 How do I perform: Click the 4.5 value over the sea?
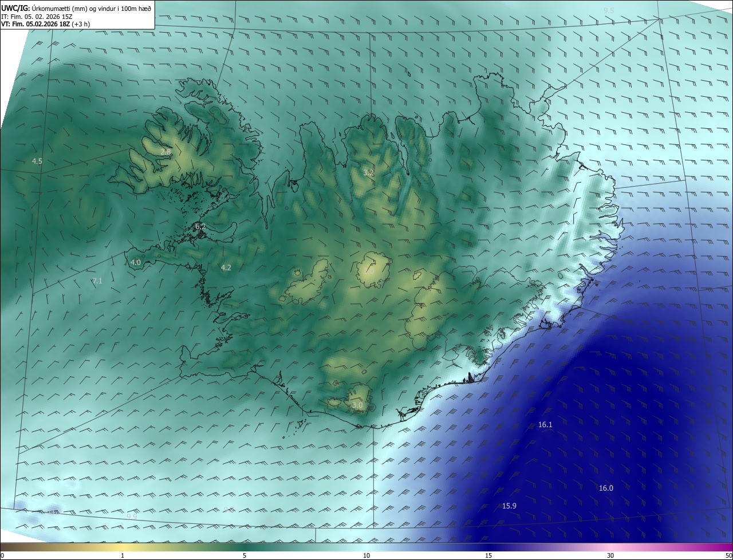[37, 161]
